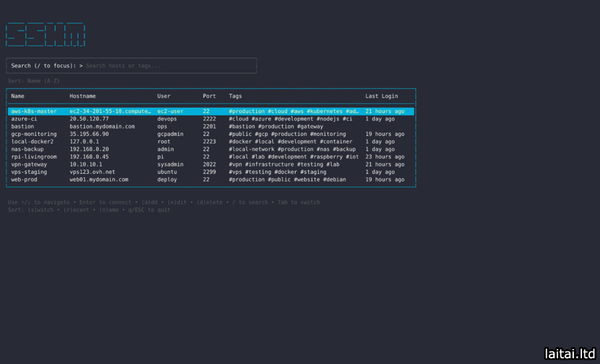Select the vpn-gateway host entry
Screen dimensions: 600x364
tap(29, 164)
